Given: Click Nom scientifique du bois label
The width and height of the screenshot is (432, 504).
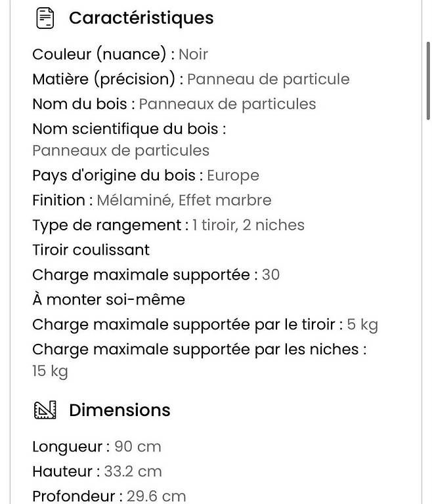Looking at the screenshot, I should click(x=129, y=129).
